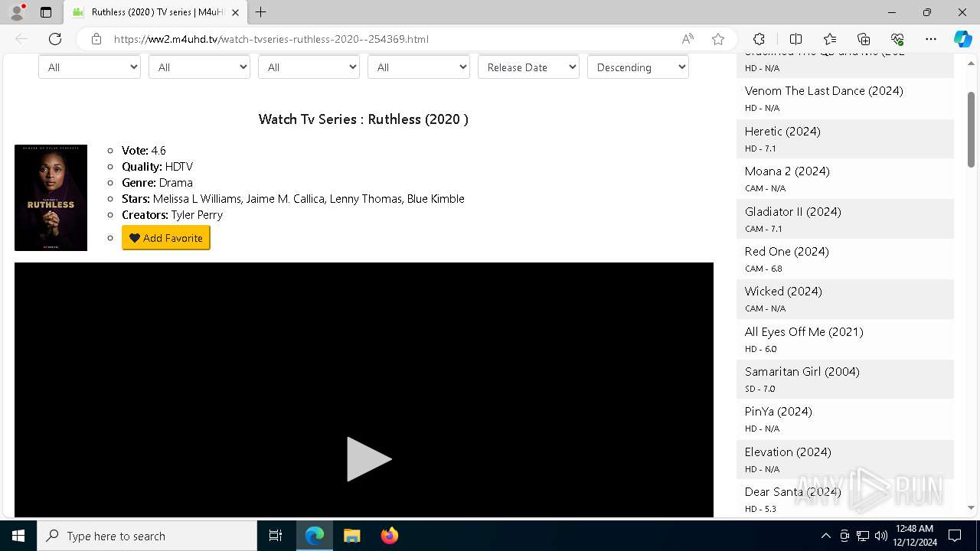Viewport: 980px width, 551px height.
Task: Expand the second All filter dropdown
Action: coord(199,67)
